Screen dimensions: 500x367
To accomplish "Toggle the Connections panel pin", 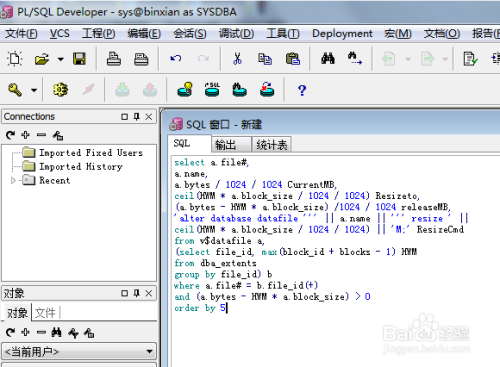I will click(137, 117).
